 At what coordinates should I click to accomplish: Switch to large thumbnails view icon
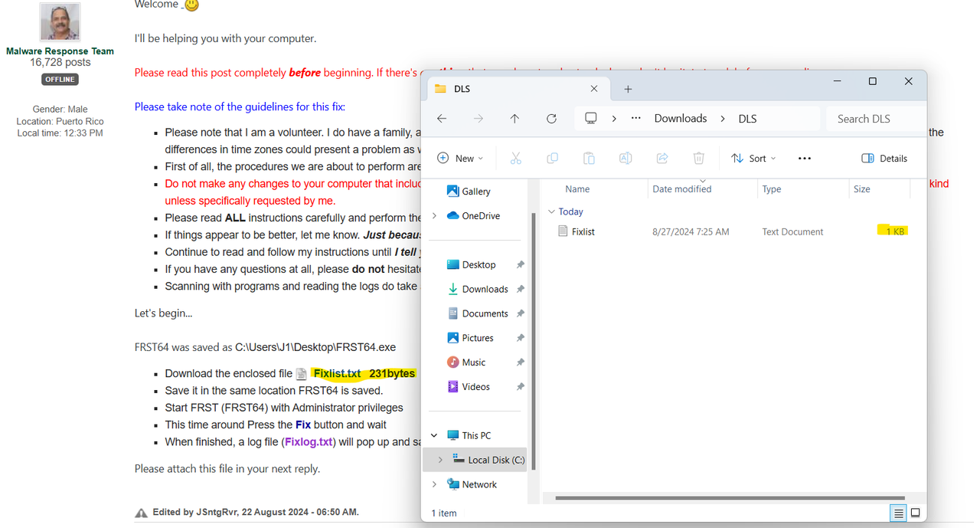coord(915,513)
